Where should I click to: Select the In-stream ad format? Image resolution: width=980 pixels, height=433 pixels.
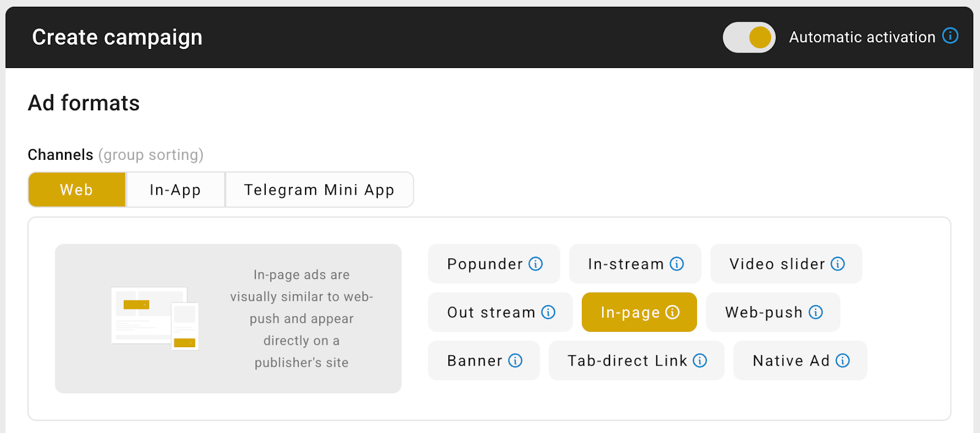point(625,264)
